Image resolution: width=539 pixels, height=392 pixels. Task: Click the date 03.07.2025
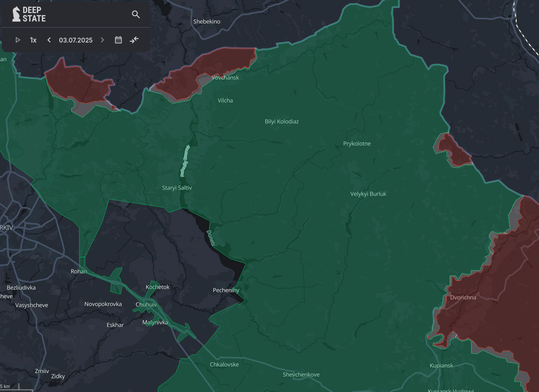[76, 40]
